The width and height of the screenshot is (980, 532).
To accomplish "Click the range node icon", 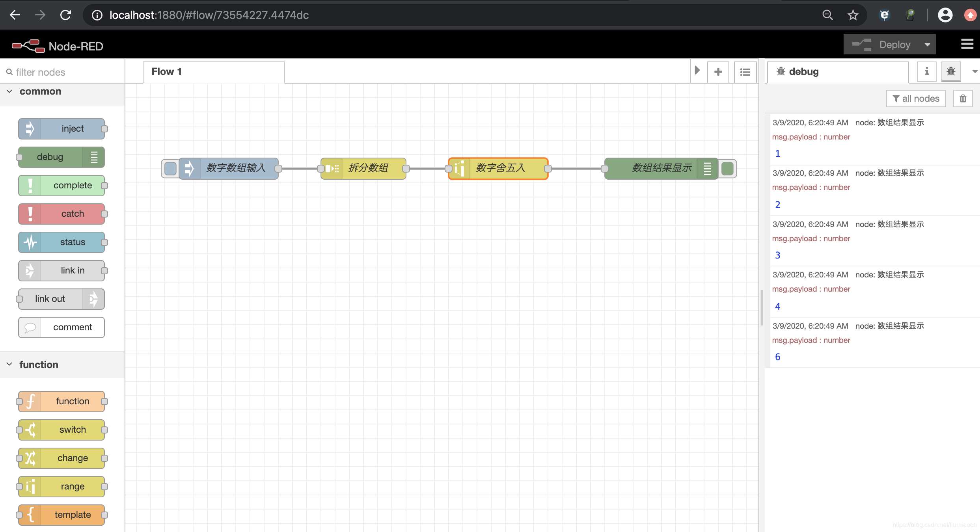I will [x=30, y=486].
